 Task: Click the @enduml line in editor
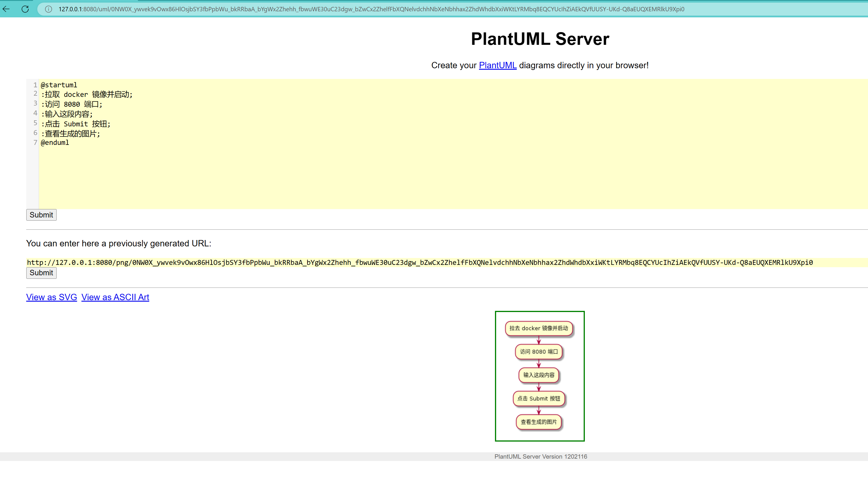point(55,143)
